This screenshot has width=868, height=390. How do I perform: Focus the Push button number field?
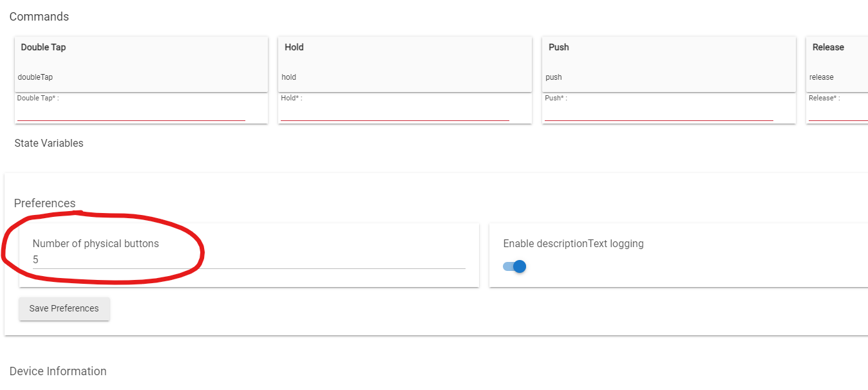(659, 113)
